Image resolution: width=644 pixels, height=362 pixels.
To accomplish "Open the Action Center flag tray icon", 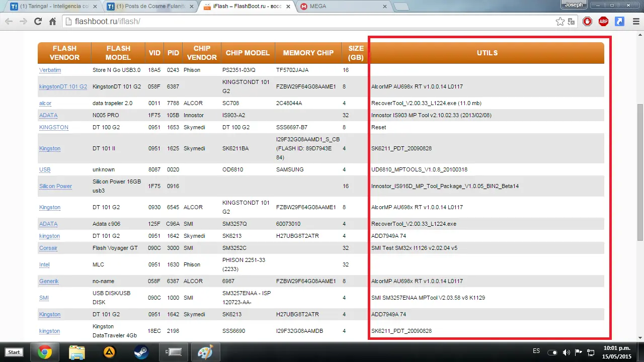I will pos(579,352).
